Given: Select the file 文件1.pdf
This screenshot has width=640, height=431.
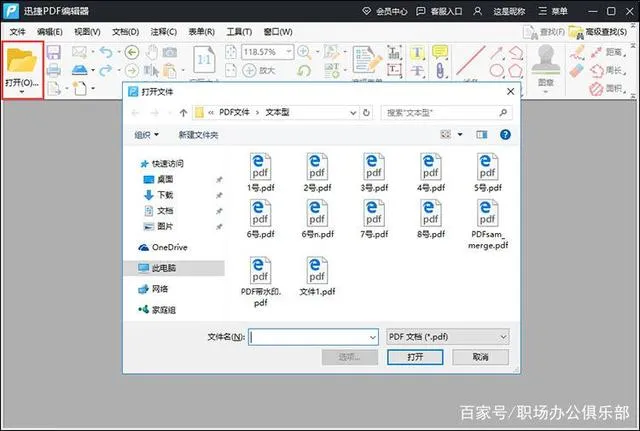Looking at the screenshot, I should click(x=317, y=276).
